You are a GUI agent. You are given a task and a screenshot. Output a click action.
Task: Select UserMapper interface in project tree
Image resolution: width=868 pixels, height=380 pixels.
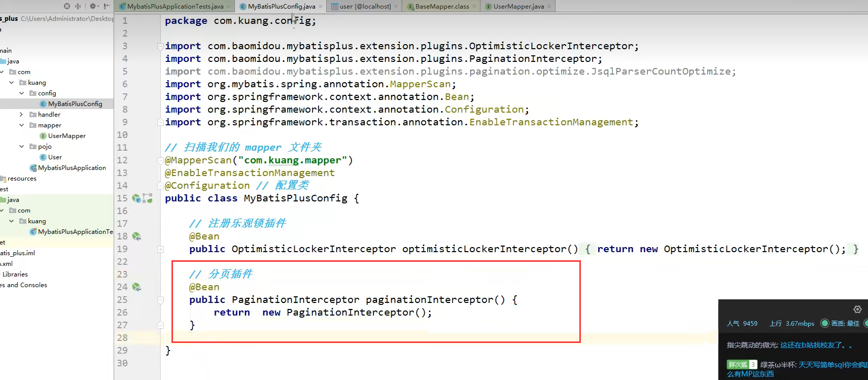point(67,136)
